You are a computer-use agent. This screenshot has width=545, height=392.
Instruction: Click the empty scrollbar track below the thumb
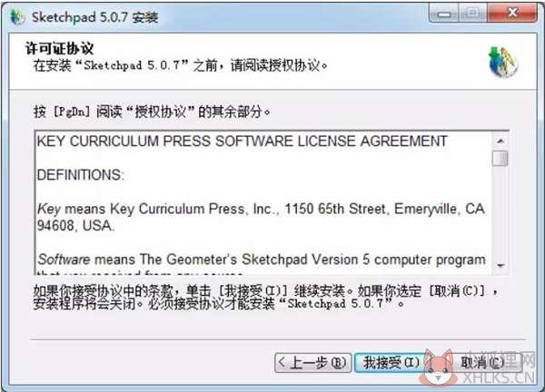500,212
